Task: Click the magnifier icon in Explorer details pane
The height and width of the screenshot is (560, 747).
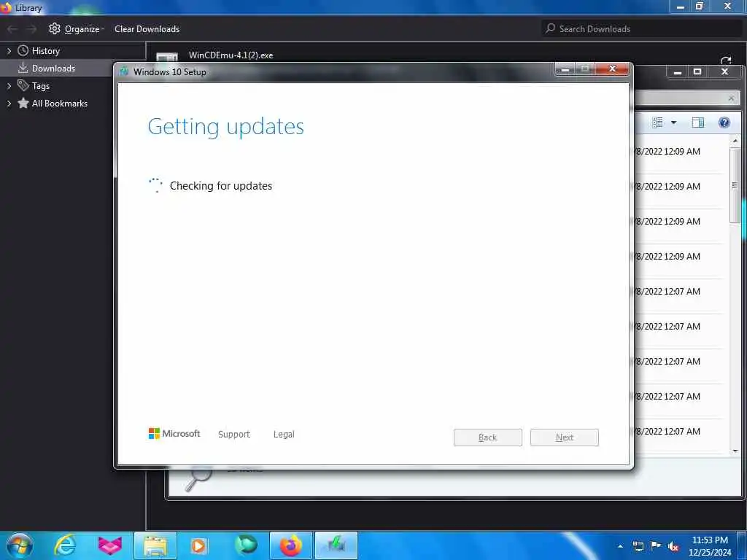Action: tap(198, 478)
